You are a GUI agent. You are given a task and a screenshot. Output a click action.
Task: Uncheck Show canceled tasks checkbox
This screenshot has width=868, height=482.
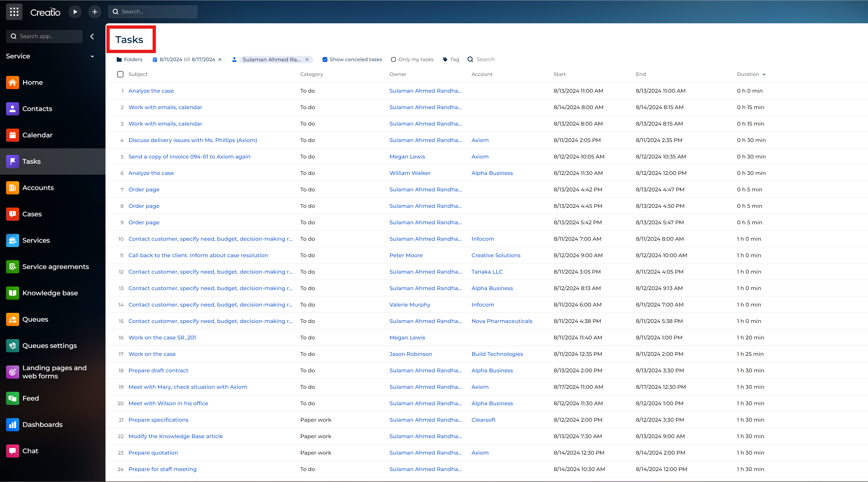pyautogui.click(x=325, y=59)
